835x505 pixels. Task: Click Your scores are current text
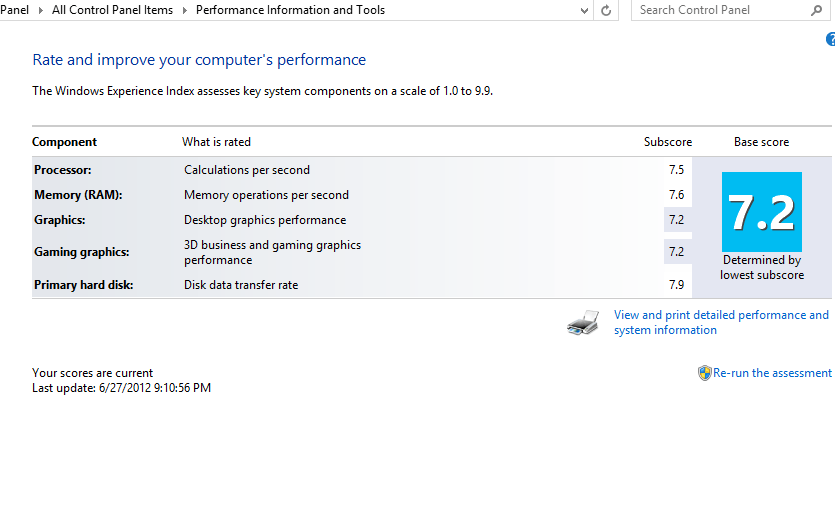[x=92, y=373]
